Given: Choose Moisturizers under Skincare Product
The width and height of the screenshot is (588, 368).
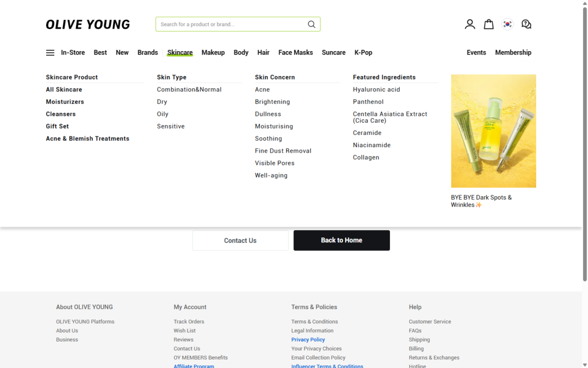Looking at the screenshot, I should pyautogui.click(x=65, y=102).
